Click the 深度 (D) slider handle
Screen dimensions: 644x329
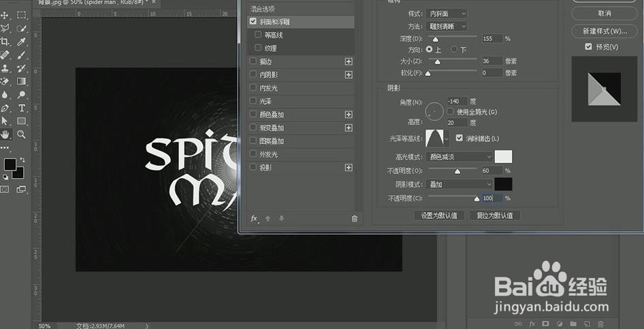(x=435, y=39)
